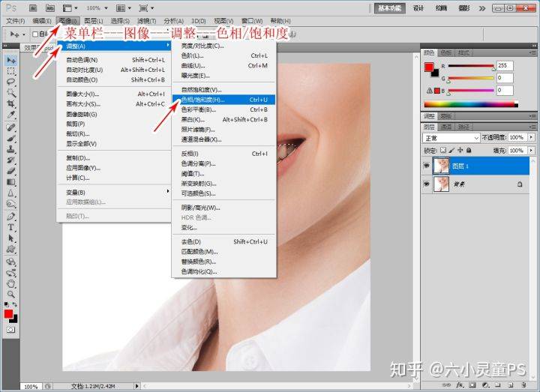Toggle the auto-select checkbox in options bar
This screenshot has height=392, width=540.
[x=34, y=34]
